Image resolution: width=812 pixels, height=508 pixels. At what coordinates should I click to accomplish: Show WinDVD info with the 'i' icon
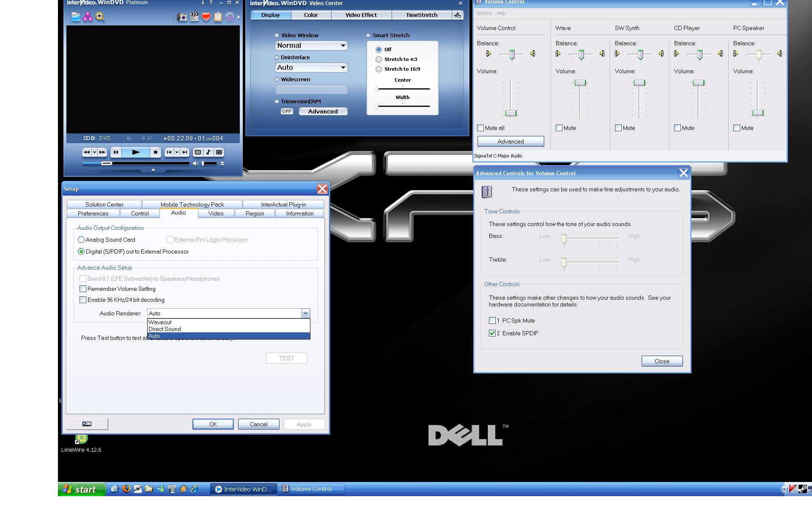(203, 3)
